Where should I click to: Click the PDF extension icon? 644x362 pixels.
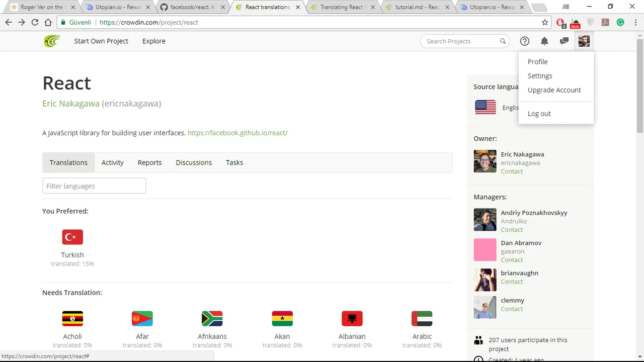(605, 22)
